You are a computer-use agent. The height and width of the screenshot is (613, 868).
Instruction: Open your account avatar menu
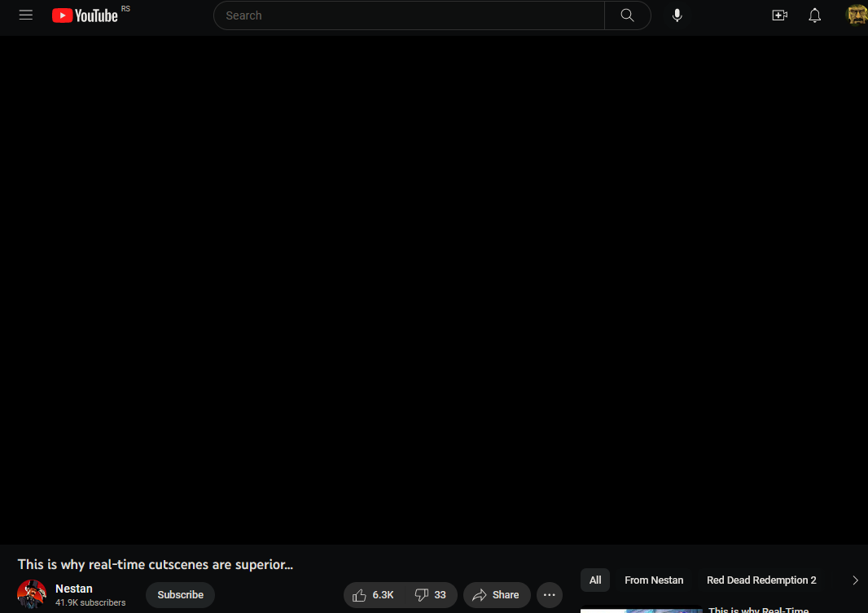point(857,15)
